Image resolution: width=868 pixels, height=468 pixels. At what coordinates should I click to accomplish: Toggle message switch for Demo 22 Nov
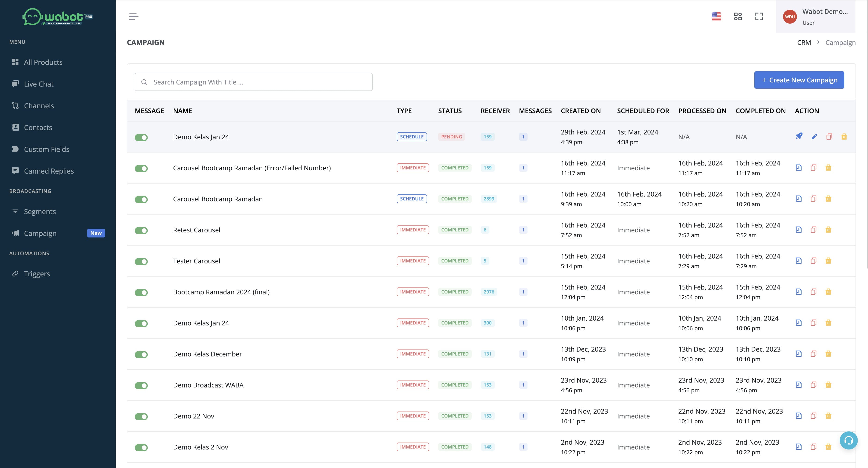pos(141,416)
